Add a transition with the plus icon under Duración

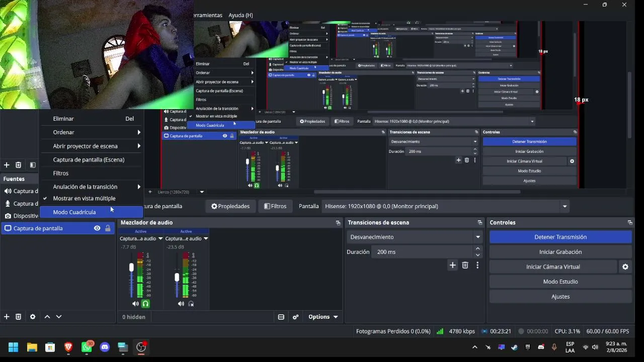[x=453, y=265]
